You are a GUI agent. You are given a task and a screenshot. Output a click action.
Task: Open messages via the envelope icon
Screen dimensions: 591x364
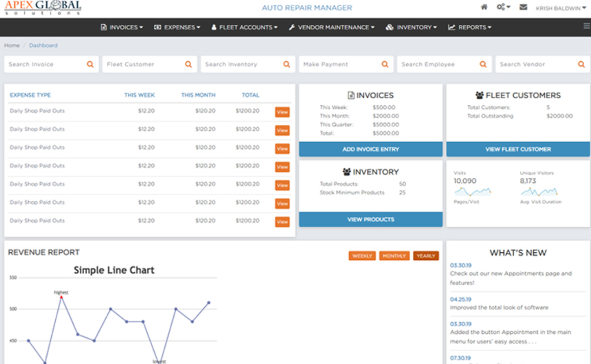pyautogui.click(x=523, y=7)
